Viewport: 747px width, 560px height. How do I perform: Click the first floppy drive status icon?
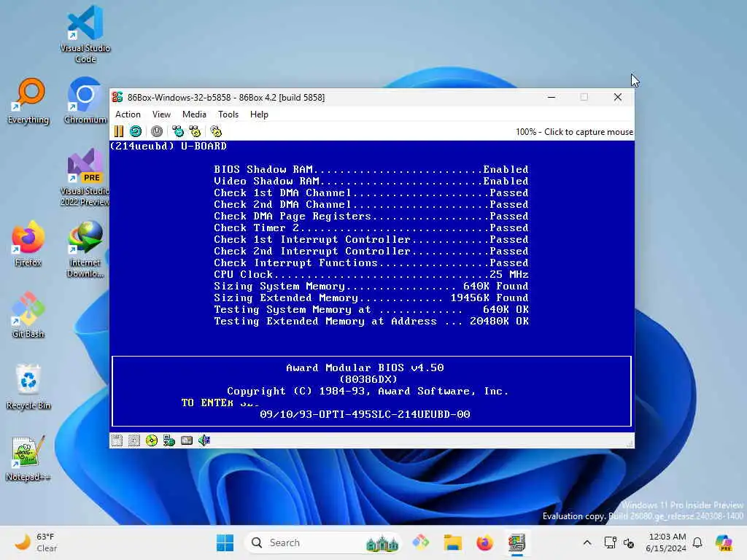[117, 440]
